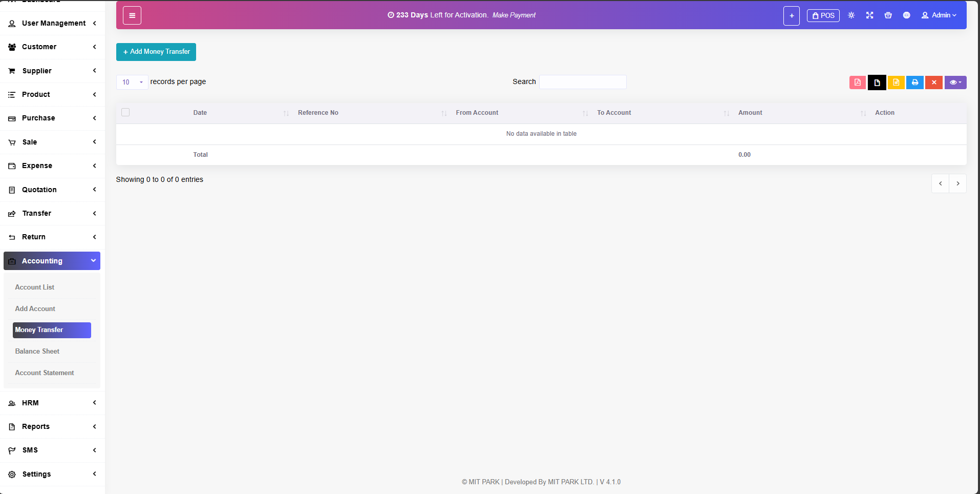Print the money transfer table
980x494 pixels.
914,83
